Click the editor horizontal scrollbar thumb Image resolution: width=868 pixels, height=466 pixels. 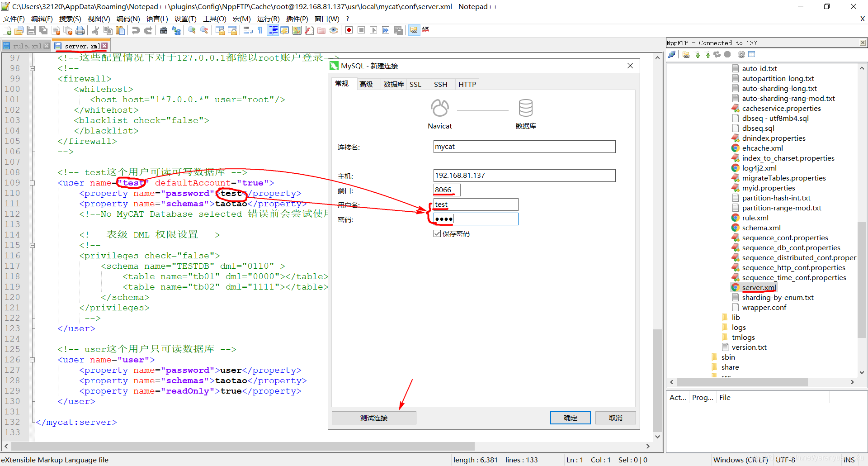[243, 446]
